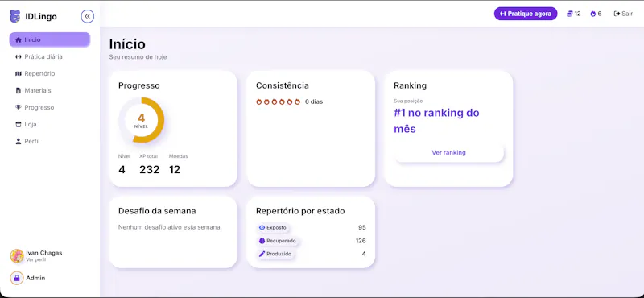Click Ivan Chagas avatar picture

[x=17, y=255]
